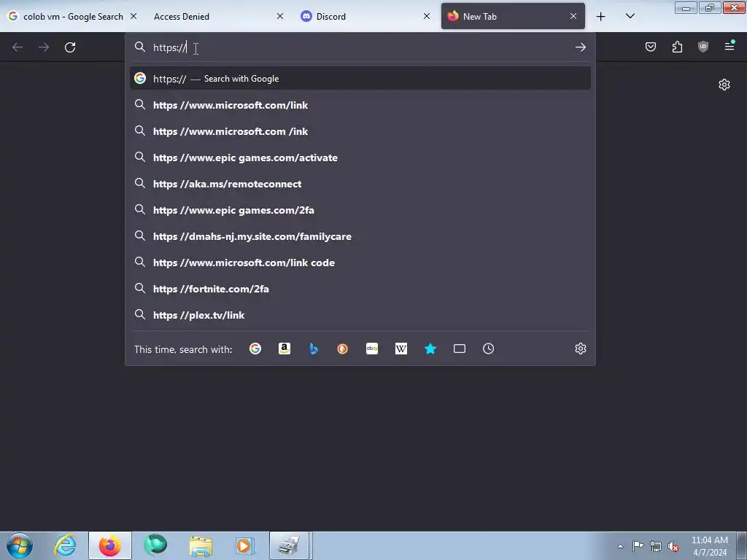The width and height of the screenshot is (747, 560).
Task: Launch Windows Media Player from taskbar
Action: (245, 545)
